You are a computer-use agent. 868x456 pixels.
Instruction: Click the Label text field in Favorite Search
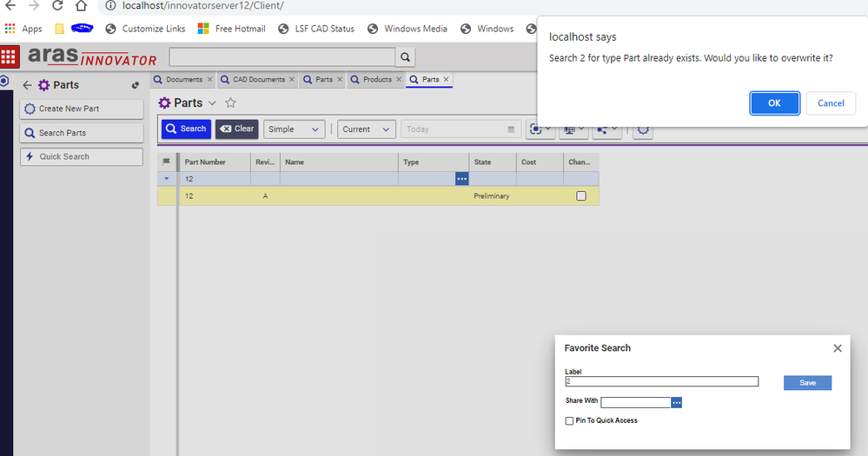660,381
